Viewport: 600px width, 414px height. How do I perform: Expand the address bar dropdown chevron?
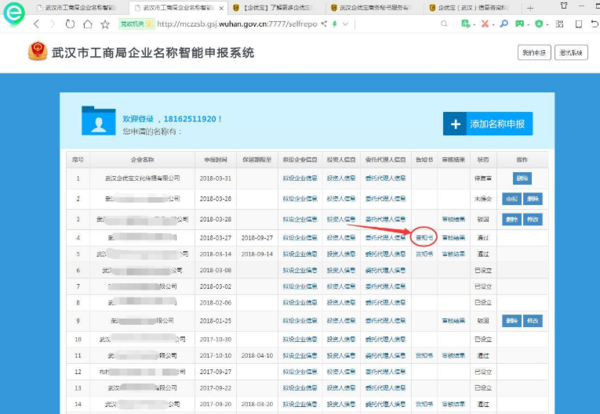(345, 24)
